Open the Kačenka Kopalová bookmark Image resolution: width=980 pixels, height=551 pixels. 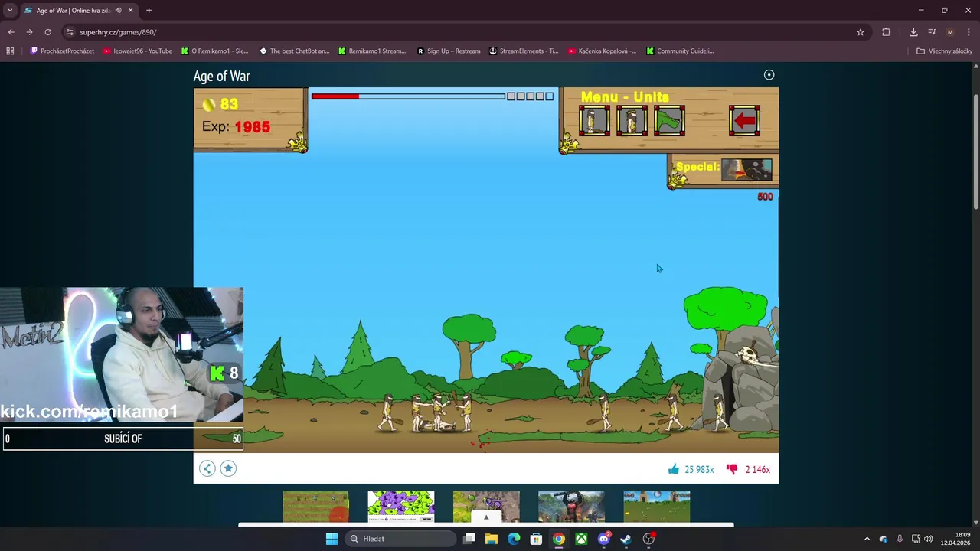[603, 51]
